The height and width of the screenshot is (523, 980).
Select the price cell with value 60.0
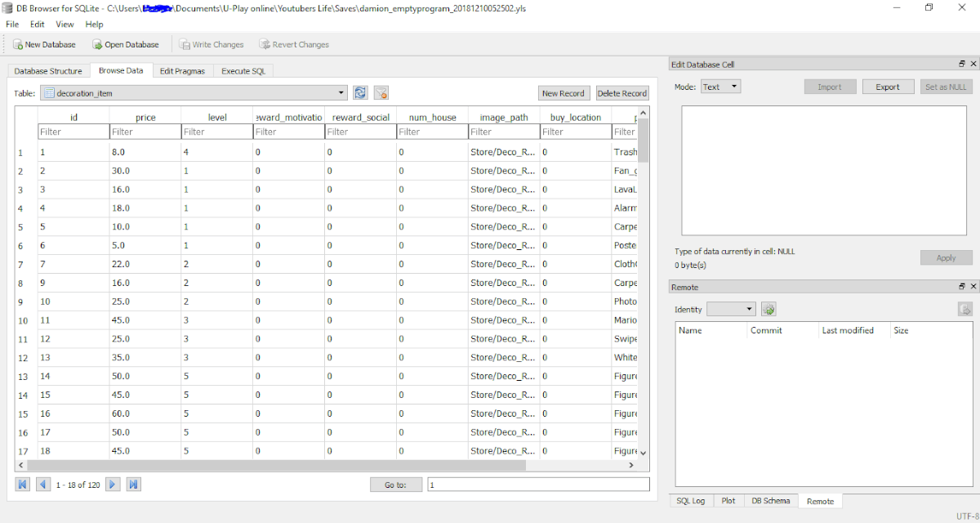[145, 413]
